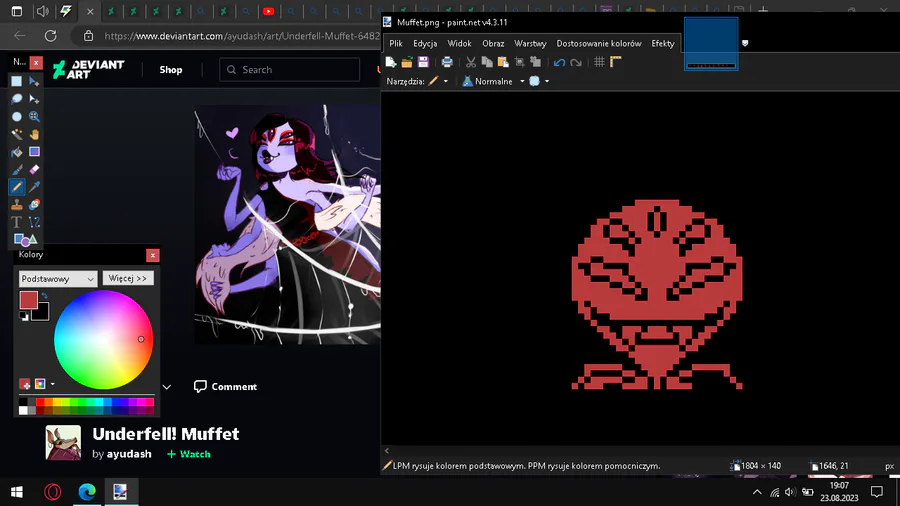Select the Ellipse Select tool
This screenshot has width=900, height=506.
(x=17, y=116)
